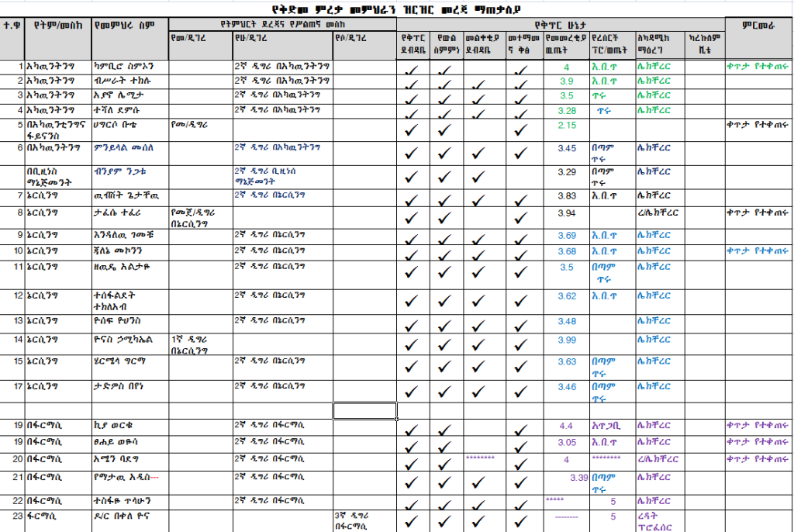Image resolution: width=794 pixels, height=532 pixels.
Task: Select the cell with value 3.29
Action: tap(567, 172)
